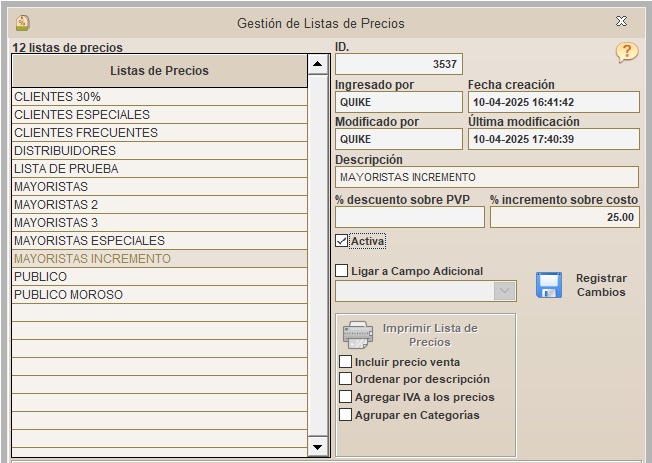This screenshot has height=463, width=652.
Task: Check Incluir precio venta option
Action: coord(346,361)
